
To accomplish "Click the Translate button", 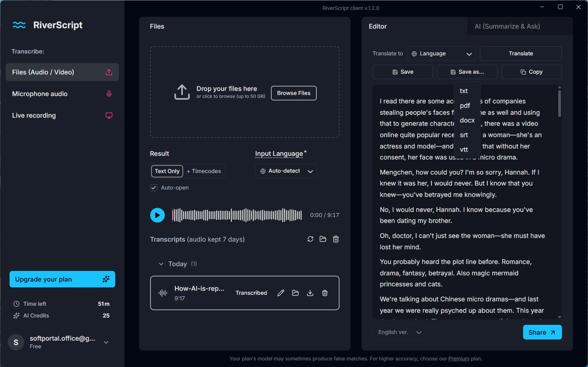I will point(521,54).
